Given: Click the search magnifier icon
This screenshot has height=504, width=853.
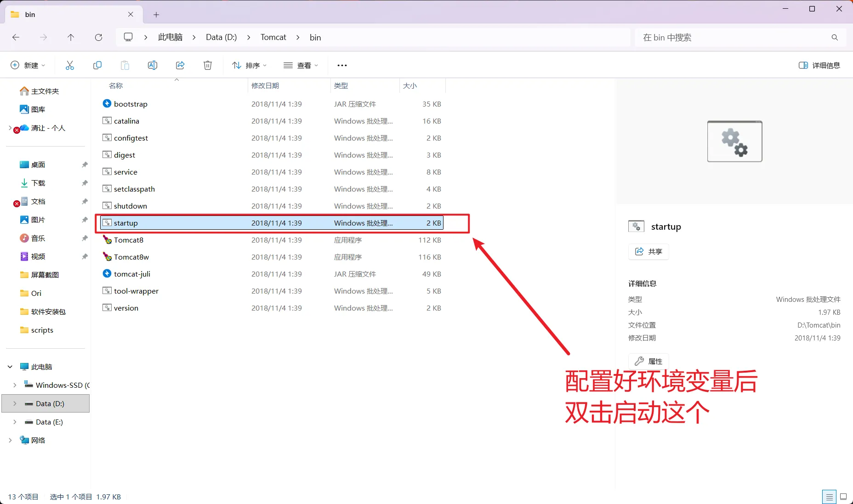Looking at the screenshot, I should 835,38.
